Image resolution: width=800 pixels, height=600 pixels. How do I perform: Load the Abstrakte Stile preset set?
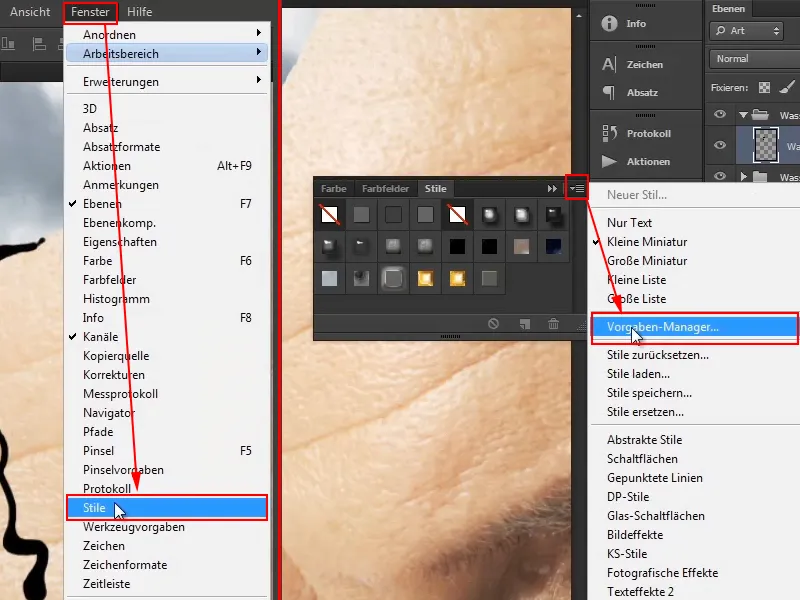[x=644, y=440]
